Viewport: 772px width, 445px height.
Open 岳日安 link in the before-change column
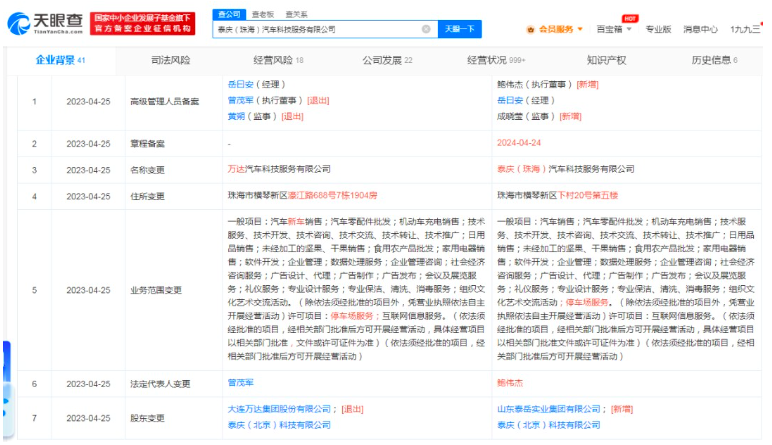coord(240,84)
